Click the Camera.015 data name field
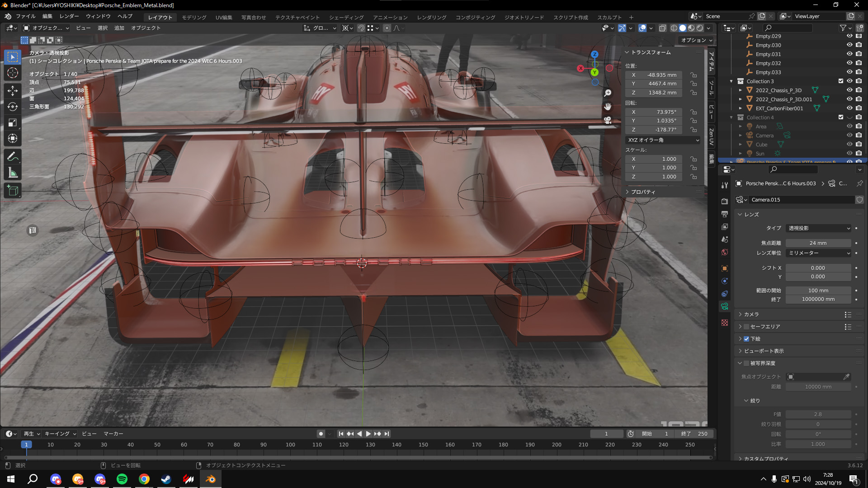The height and width of the screenshot is (488, 868). [x=802, y=200]
